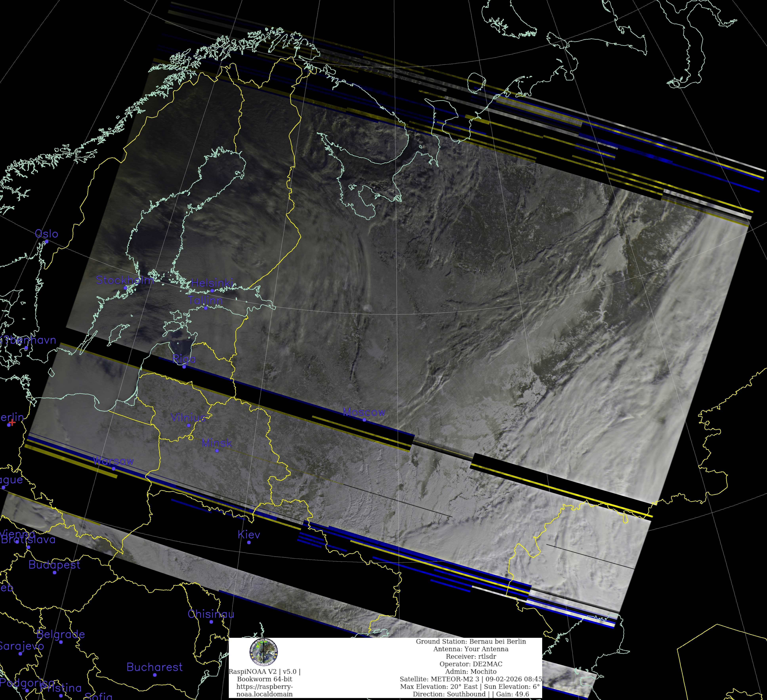767x700 pixels.
Task: Click the Oslo city dot marker
Action: [46, 242]
